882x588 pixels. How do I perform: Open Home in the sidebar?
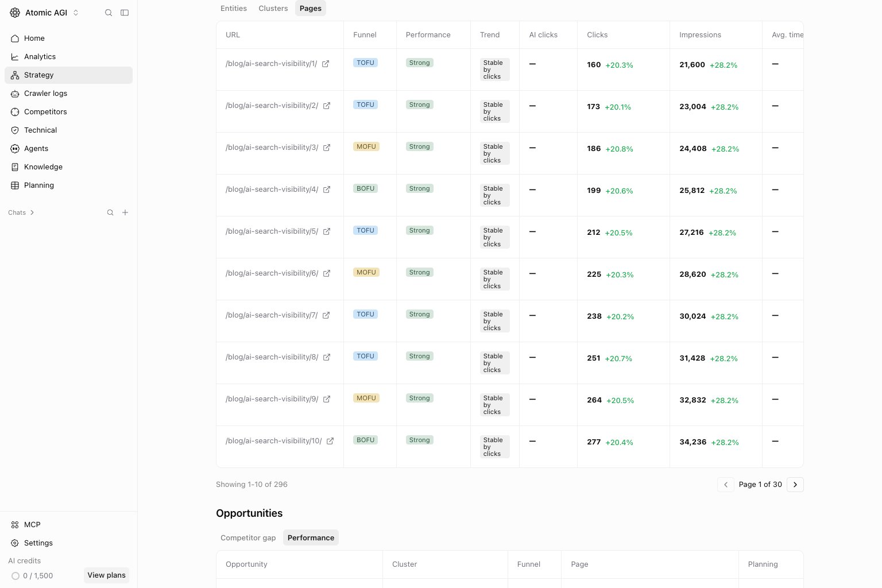[x=68, y=38]
